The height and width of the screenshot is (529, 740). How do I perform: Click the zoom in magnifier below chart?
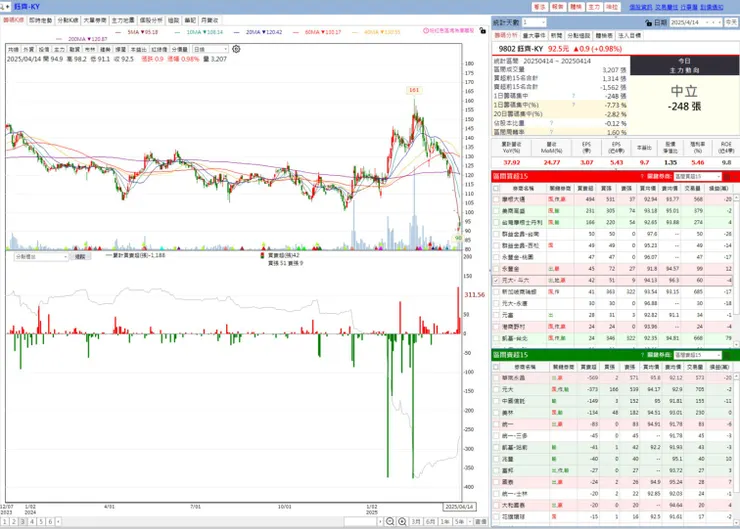(x=402, y=521)
